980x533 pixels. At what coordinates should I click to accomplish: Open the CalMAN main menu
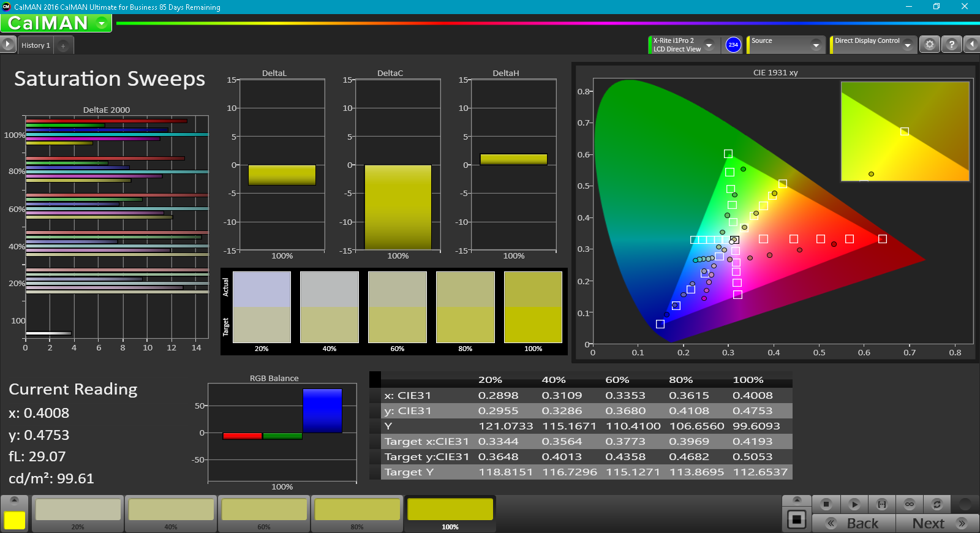[102, 23]
